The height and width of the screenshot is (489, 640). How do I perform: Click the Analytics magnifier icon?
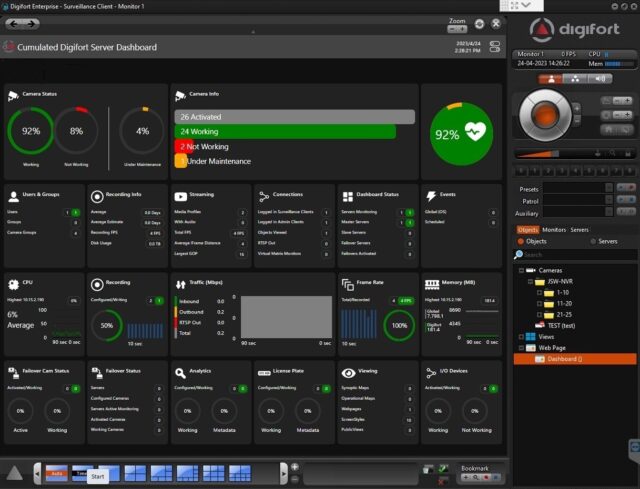(x=180, y=373)
